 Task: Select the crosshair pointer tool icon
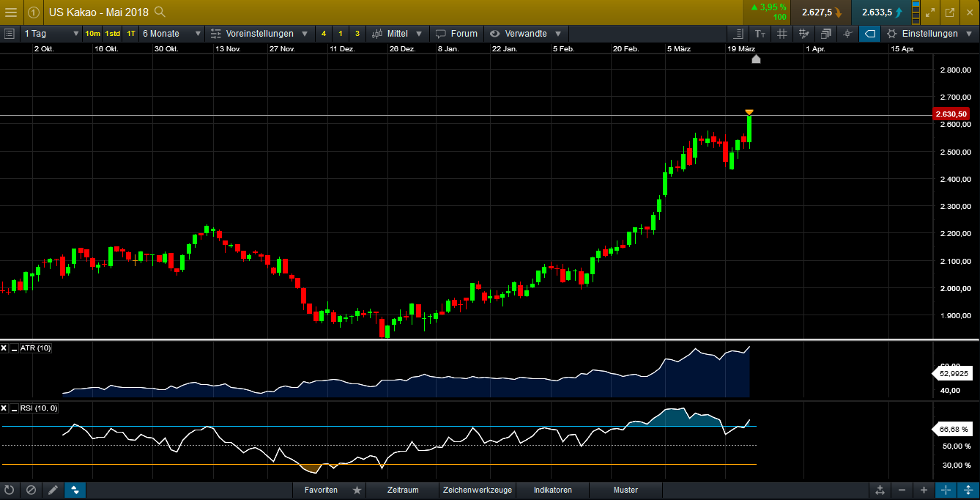click(x=847, y=34)
